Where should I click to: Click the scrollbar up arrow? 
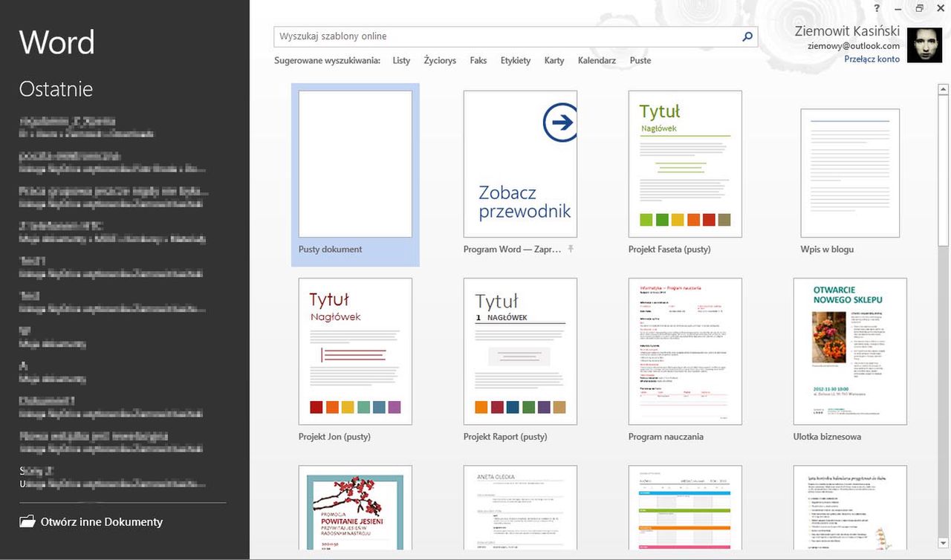click(943, 89)
